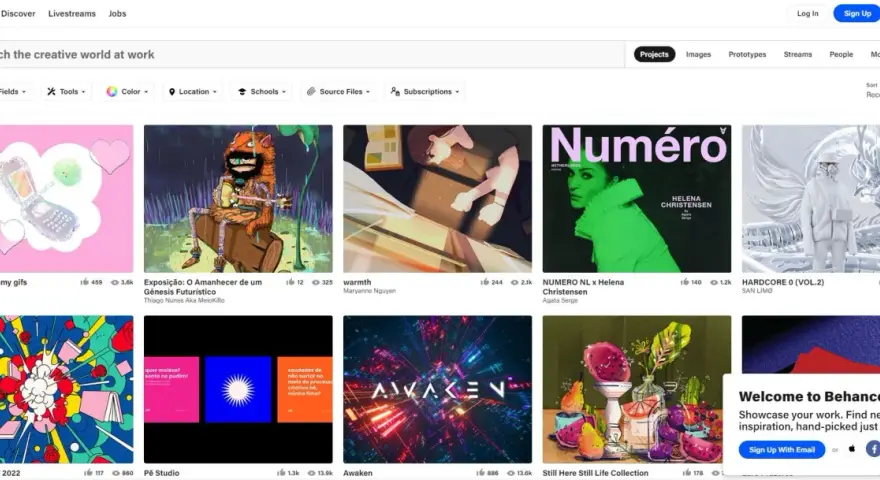
Task: Click the Awaken project title
Action: coord(358,473)
